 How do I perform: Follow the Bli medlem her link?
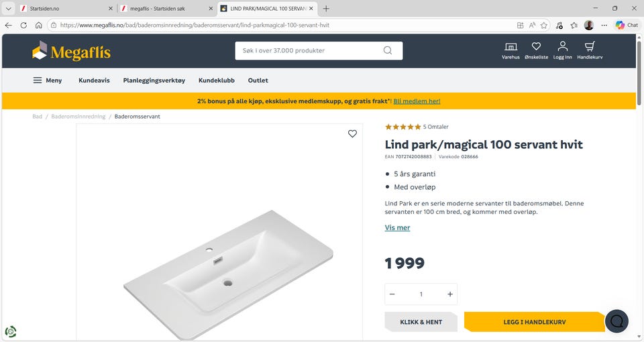417,101
